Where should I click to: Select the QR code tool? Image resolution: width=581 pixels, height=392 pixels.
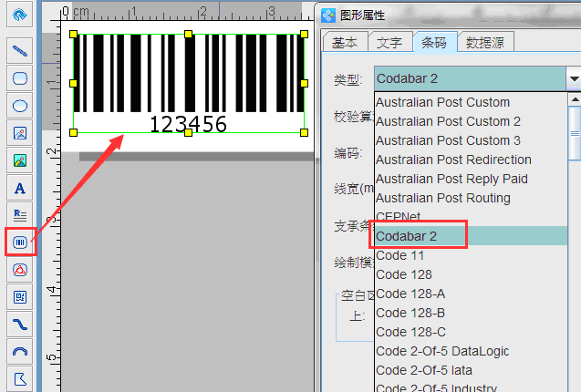click(x=20, y=297)
